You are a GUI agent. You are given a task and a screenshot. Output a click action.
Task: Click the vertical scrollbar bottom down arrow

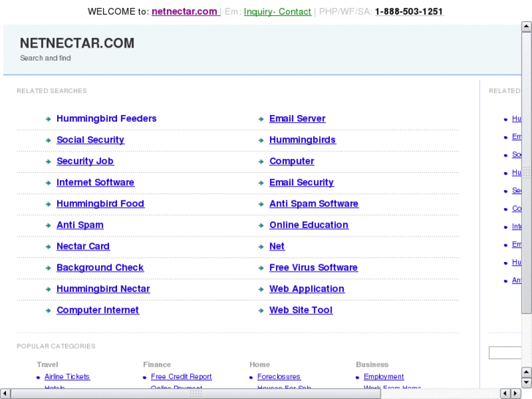coord(526,383)
